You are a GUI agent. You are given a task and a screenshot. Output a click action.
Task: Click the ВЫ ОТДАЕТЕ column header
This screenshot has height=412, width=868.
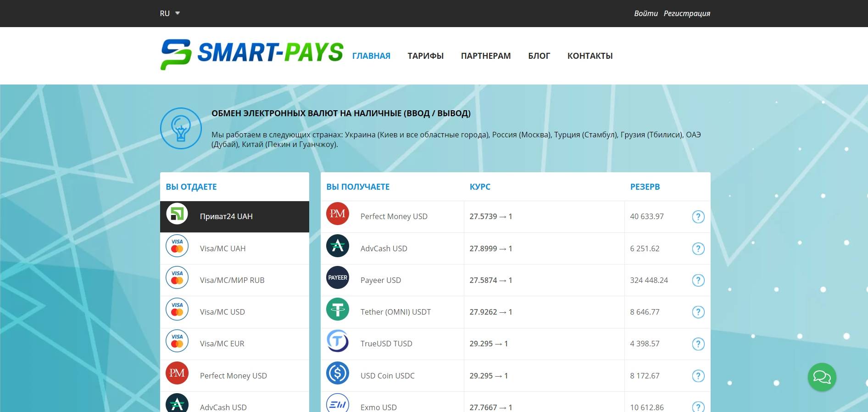point(191,187)
